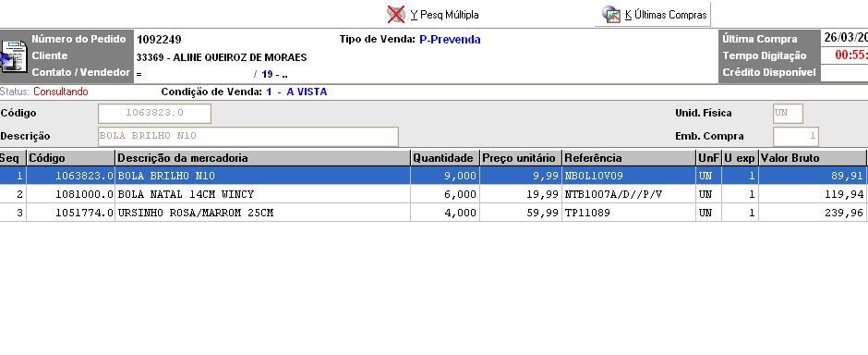Sort by Quantidade column header

point(444,158)
